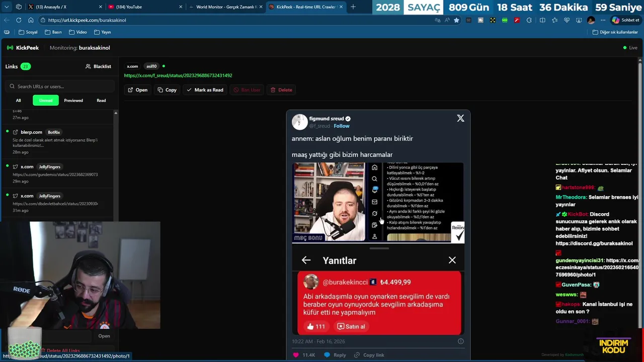
Task: Click Mark as Read button
Action: point(205,90)
